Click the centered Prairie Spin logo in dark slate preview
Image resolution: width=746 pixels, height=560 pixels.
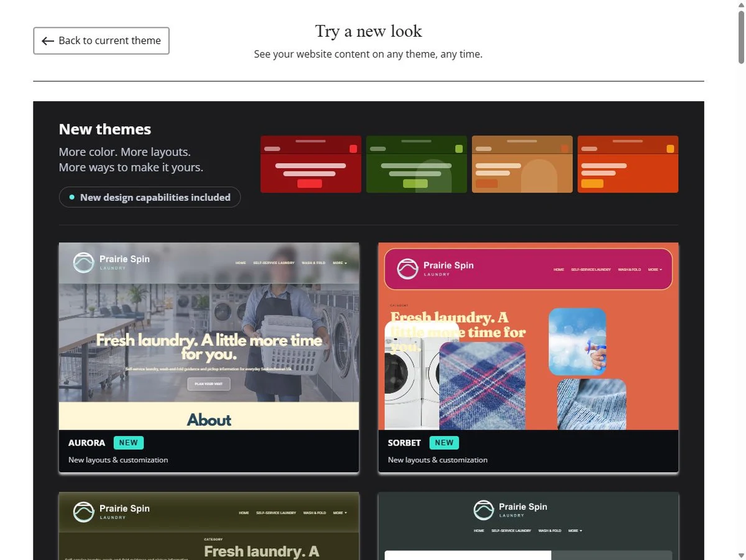tap(510, 510)
